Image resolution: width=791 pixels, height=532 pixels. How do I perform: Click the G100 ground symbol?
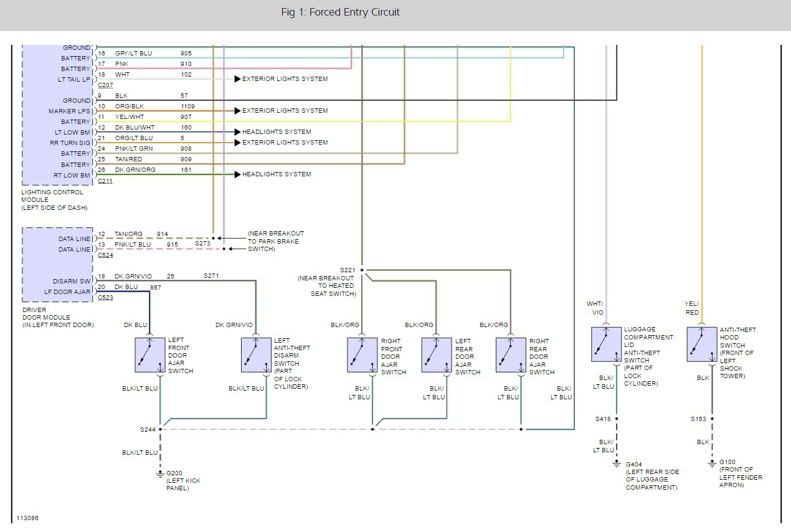click(x=712, y=463)
